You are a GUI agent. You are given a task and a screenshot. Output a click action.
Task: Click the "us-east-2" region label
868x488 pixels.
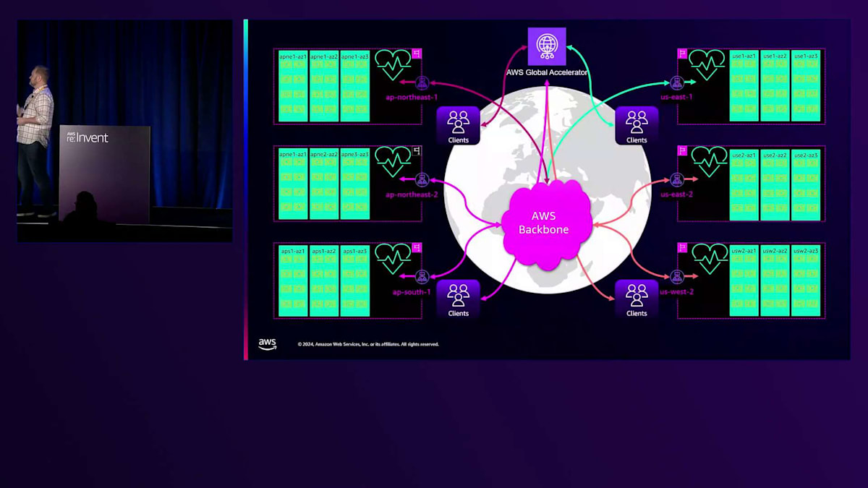pyautogui.click(x=676, y=194)
